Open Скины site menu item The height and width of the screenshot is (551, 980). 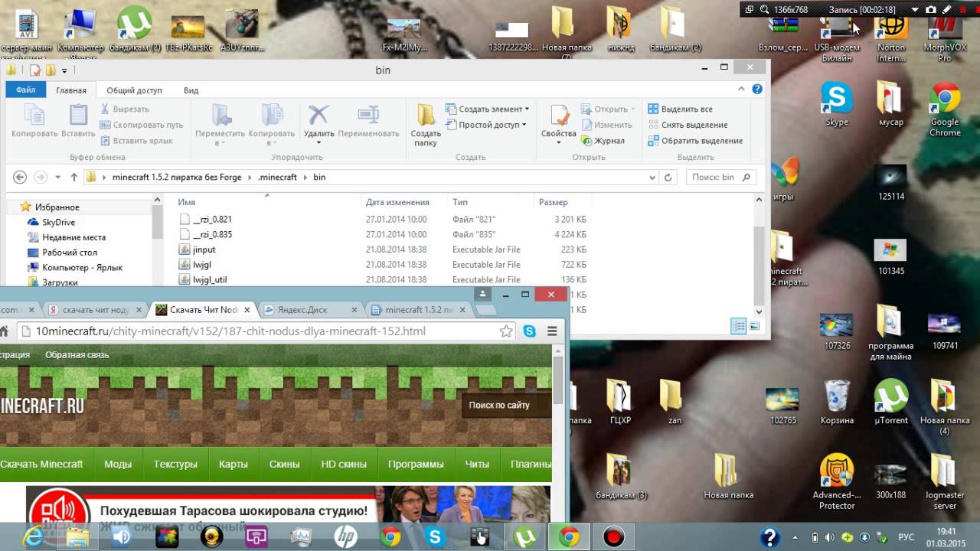coord(284,464)
